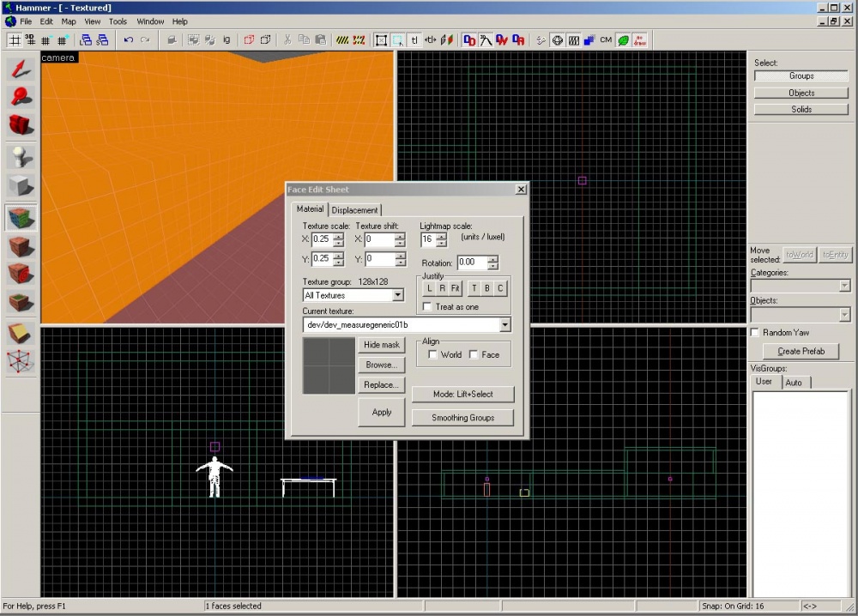The height and width of the screenshot is (616, 858).
Task: Click the Smoothing Groups button
Action: click(462, 418)
